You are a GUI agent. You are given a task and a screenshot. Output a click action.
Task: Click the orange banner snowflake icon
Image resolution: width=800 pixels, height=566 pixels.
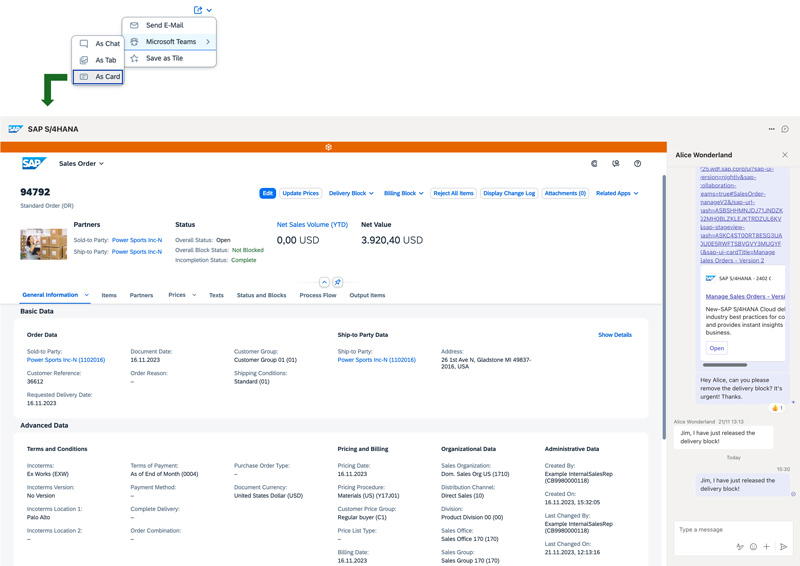329,147
